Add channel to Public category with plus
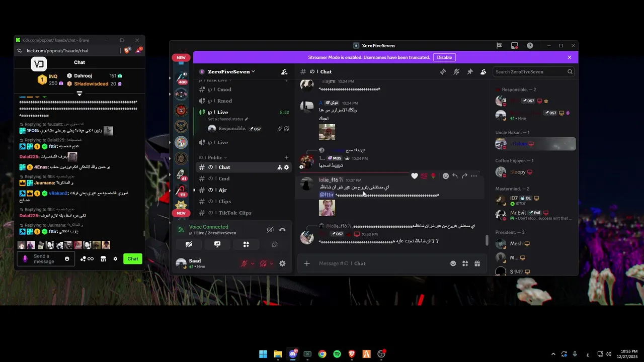The height and width of the screenshot is (362, 644). [286, 157]
